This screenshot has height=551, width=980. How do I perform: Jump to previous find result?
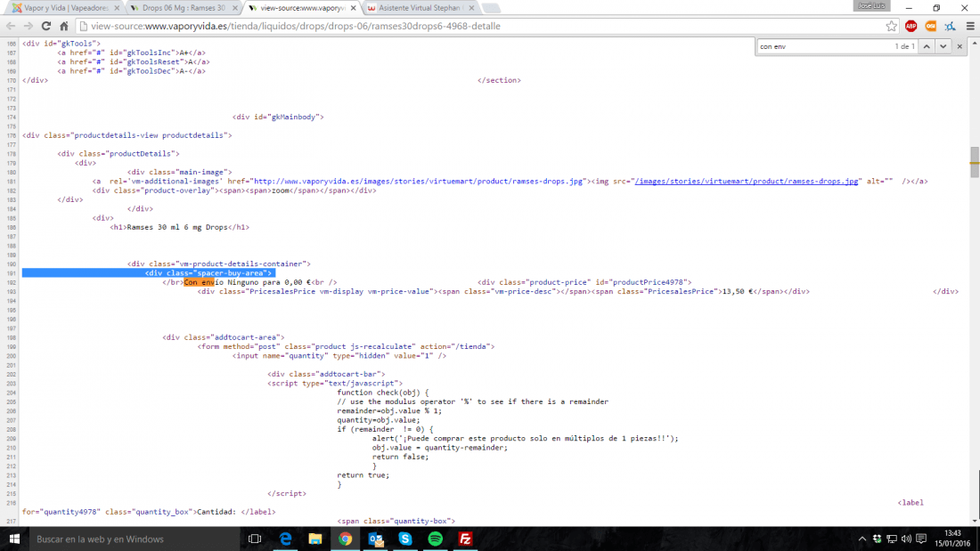click(x=927, y=46)
